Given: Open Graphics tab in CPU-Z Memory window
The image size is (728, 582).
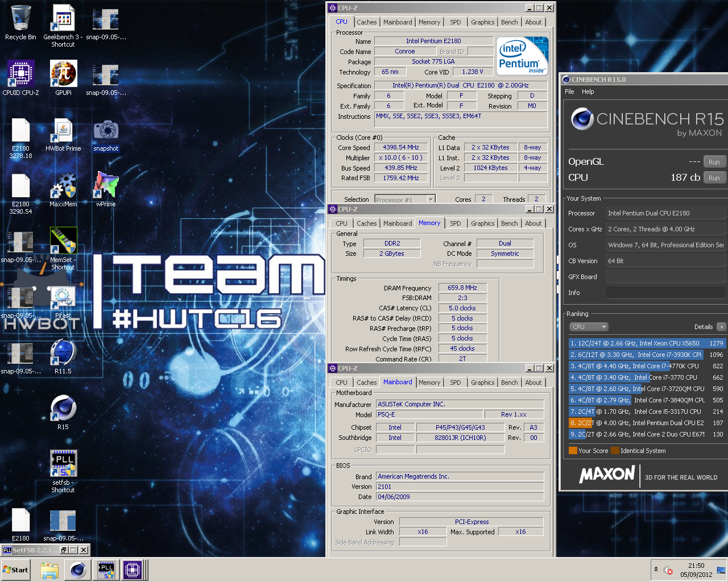Looking at the screenshot, I should tap(483, 223).
